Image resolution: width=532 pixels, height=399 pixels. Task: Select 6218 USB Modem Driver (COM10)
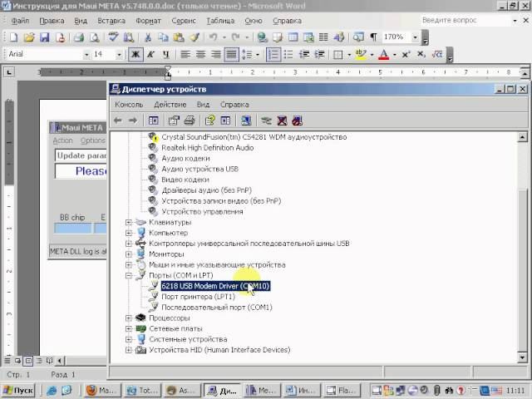215,286
